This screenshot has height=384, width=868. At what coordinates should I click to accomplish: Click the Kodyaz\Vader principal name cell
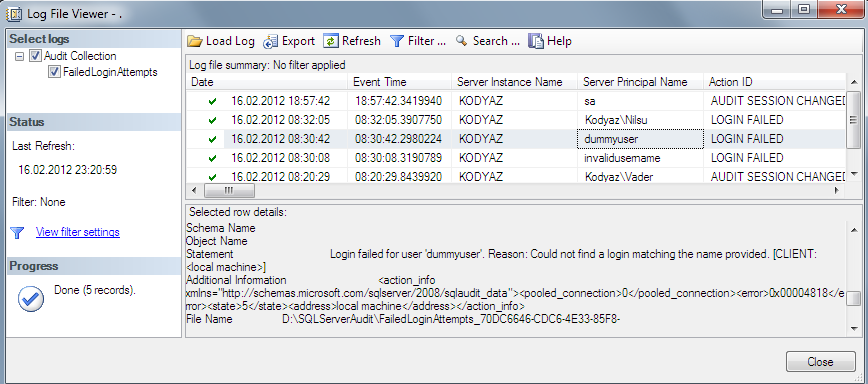(x=640, y=177)
